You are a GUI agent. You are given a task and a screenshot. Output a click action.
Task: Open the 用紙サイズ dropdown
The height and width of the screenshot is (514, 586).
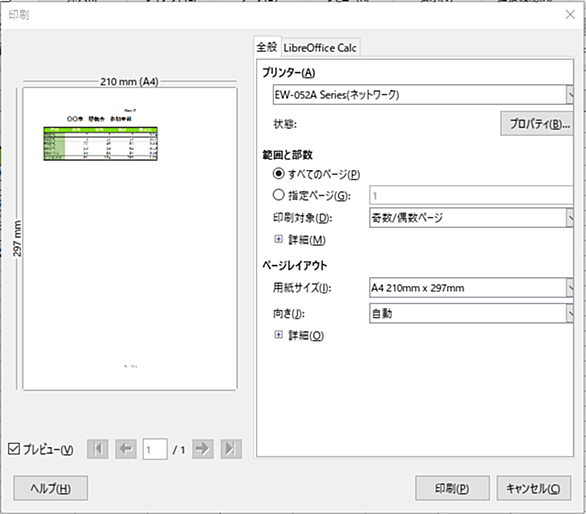tap(471, 288)
